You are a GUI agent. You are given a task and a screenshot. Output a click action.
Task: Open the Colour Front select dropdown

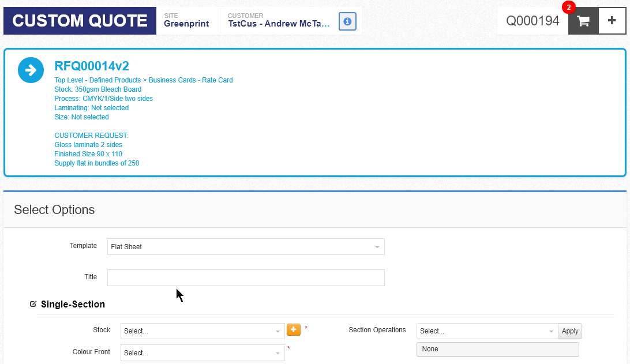(202, 352)
